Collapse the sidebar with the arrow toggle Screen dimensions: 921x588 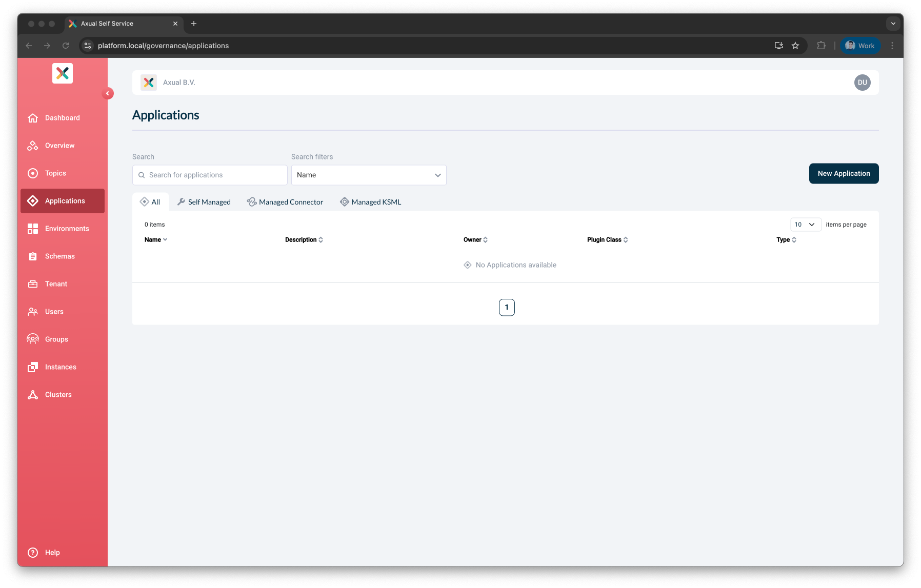108,93
